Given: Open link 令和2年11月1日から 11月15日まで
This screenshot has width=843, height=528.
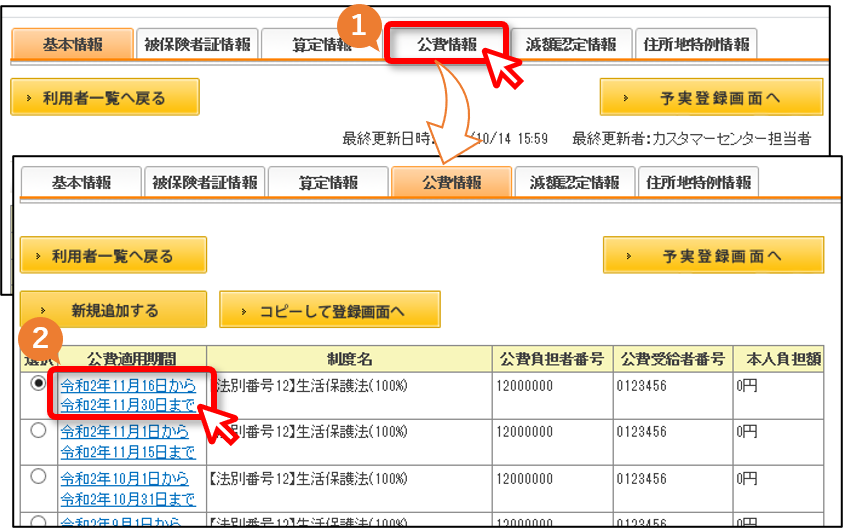Looking at the screenshot, I should click(x=128, y=441).
